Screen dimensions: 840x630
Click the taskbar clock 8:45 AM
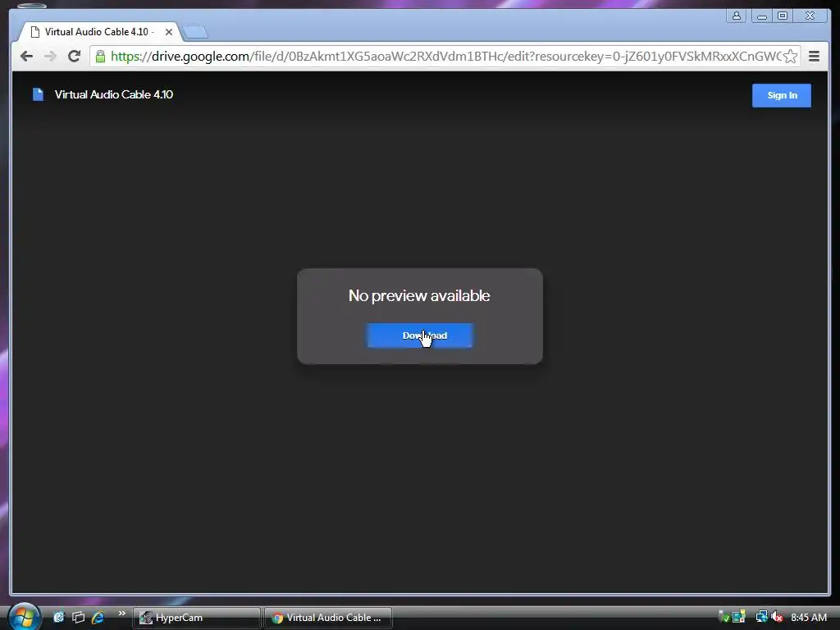(808, 618)
